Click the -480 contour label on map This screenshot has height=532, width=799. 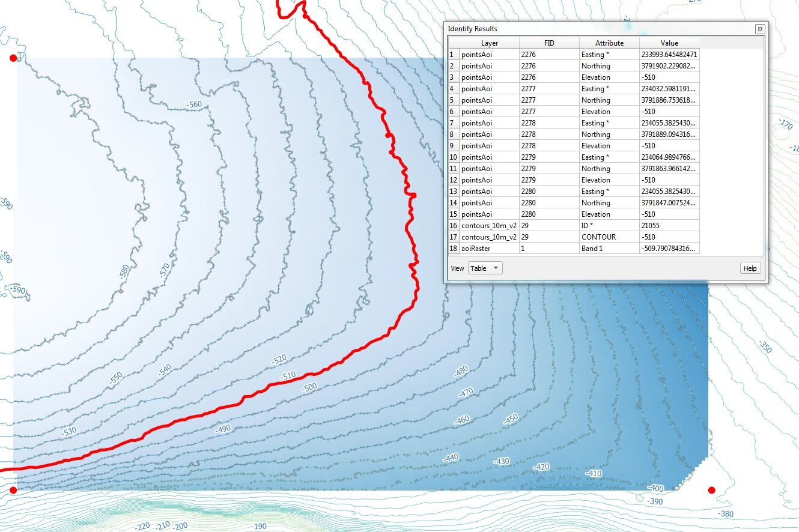click(460, 372)
